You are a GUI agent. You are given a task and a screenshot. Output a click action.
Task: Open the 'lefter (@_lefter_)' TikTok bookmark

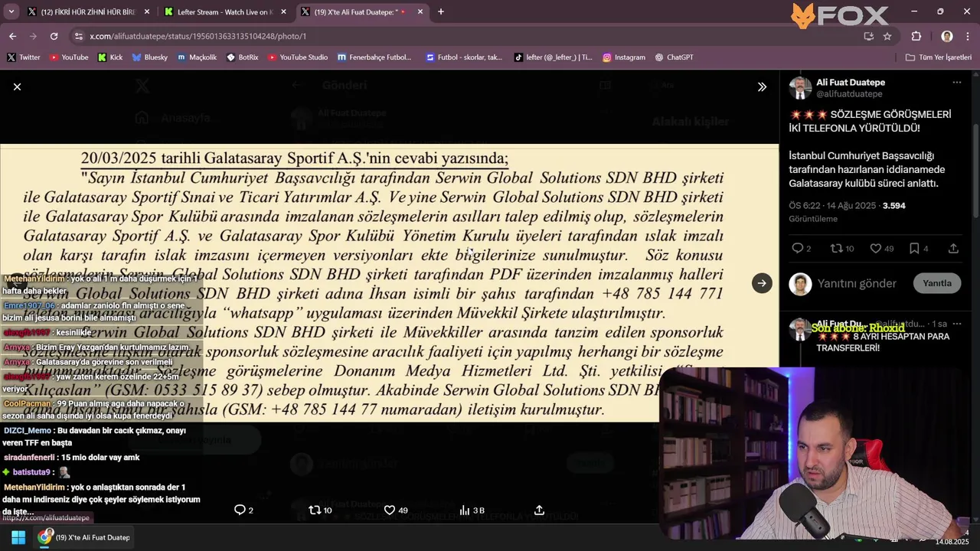pos(553,57)
